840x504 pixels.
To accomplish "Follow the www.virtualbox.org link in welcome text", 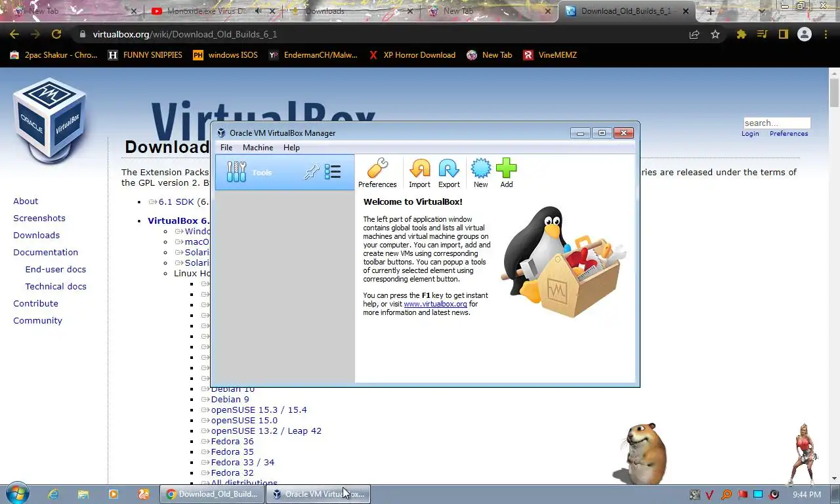I will tap(435, 304).
